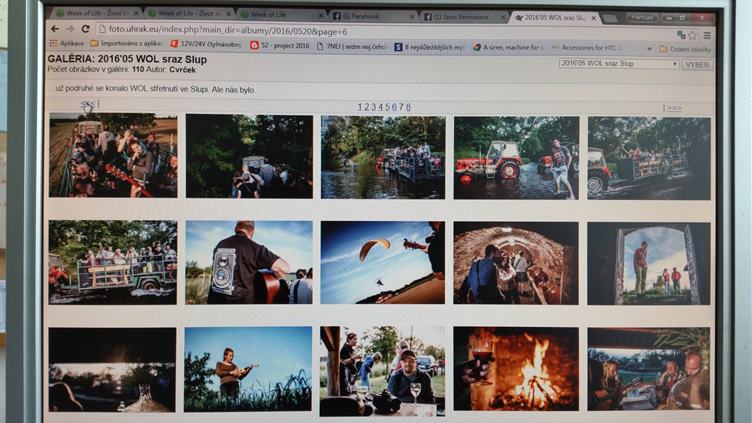Close the (1) Facebook tab

[411, 16]
